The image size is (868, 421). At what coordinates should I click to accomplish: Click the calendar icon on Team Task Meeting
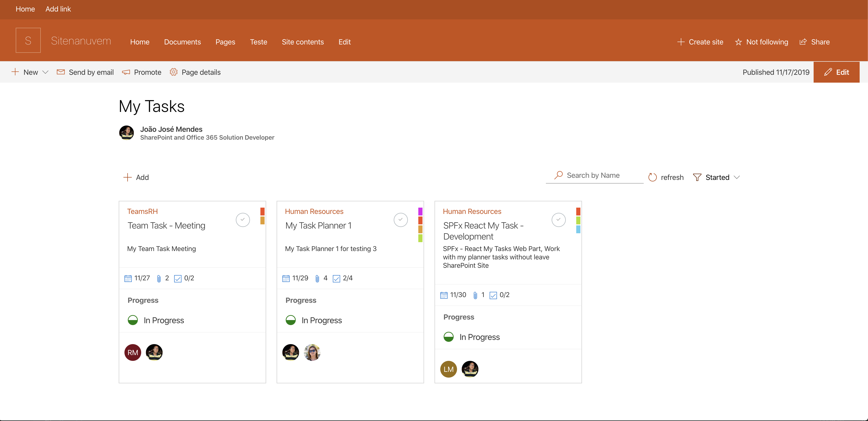pos(129,277)
